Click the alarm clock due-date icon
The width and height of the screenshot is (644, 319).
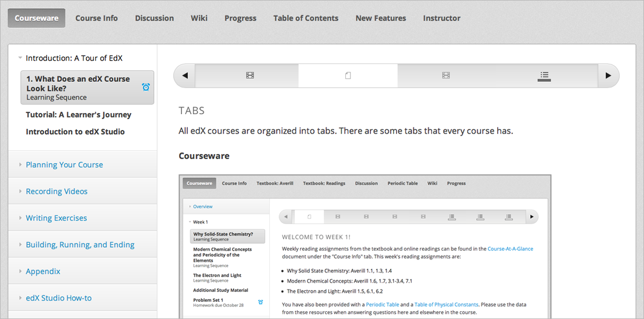tap(146, 87)
